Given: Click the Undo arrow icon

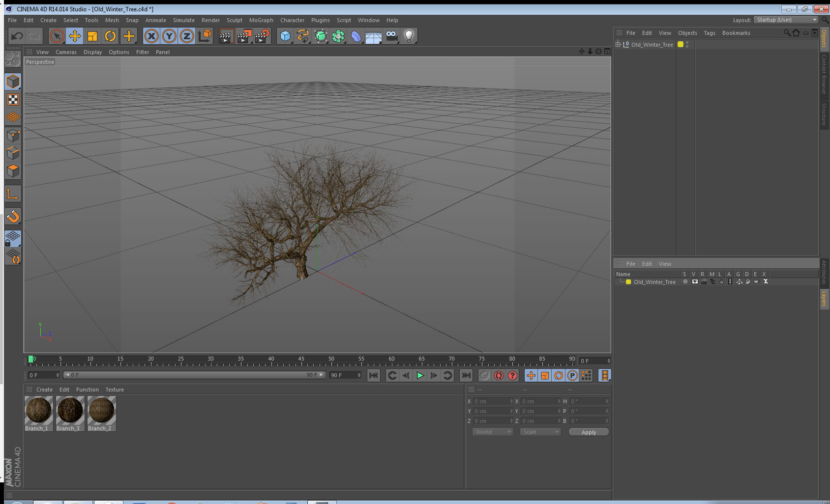Looking at the screenshot, I should (17, 36).
